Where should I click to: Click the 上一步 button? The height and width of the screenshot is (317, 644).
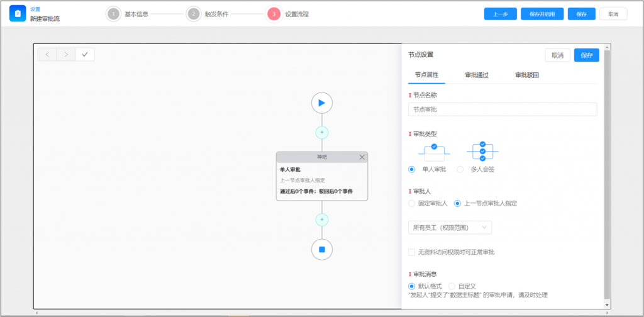point(500,14)
